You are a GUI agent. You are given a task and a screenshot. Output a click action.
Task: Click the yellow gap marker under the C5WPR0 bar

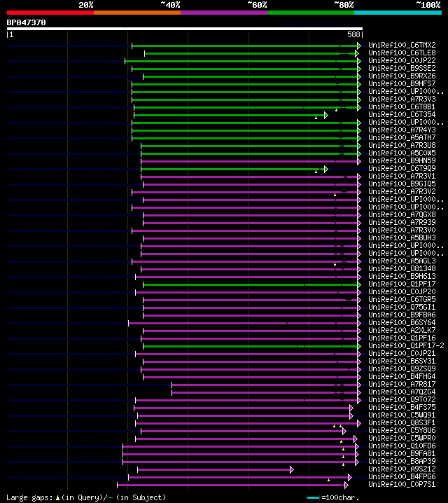point(341,442)
